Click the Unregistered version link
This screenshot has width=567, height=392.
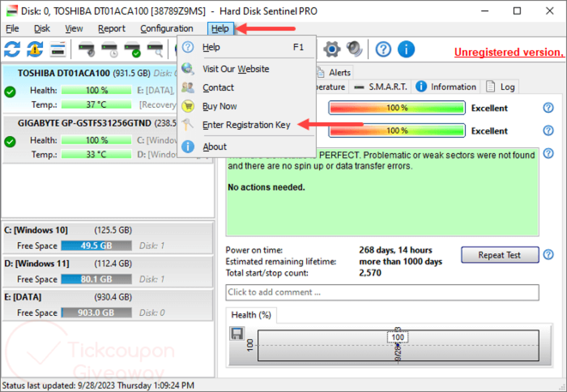pyautogui.click(x=509, y=52)
